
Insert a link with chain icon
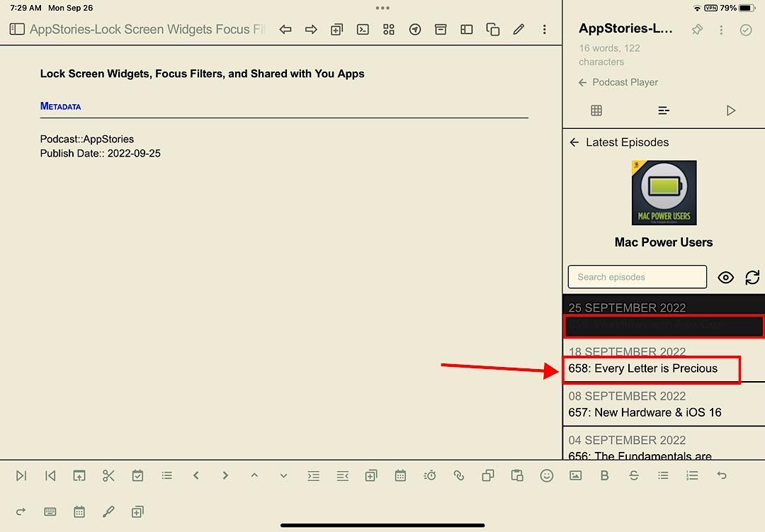[x=458, y=475]
